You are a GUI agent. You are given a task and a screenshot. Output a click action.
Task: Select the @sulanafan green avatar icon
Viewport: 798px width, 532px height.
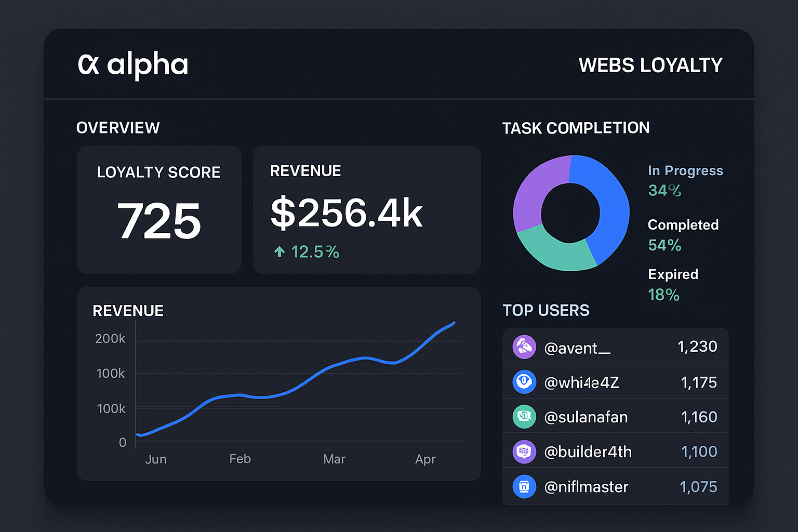pos(524,416)
